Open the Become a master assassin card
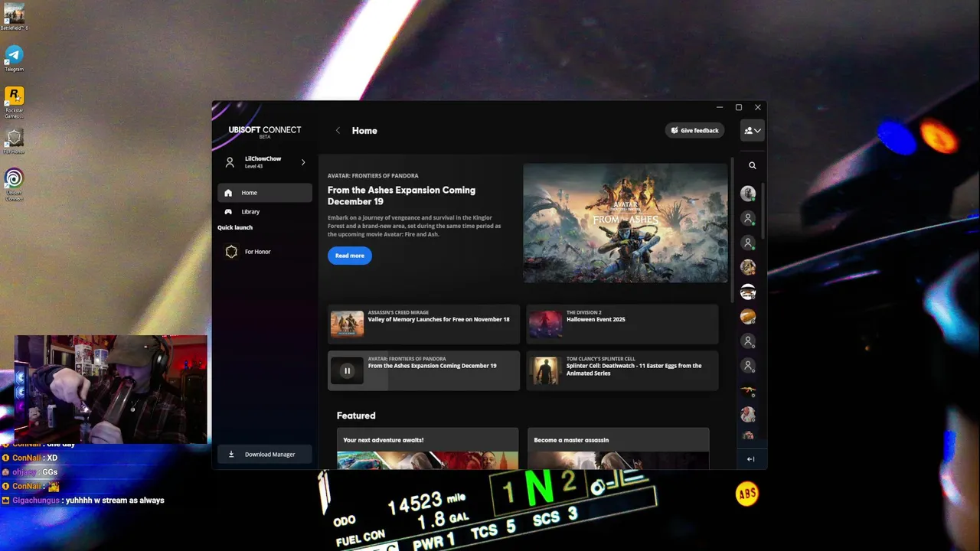The width and height of the screenshot is (980, 551). [618, 448]
